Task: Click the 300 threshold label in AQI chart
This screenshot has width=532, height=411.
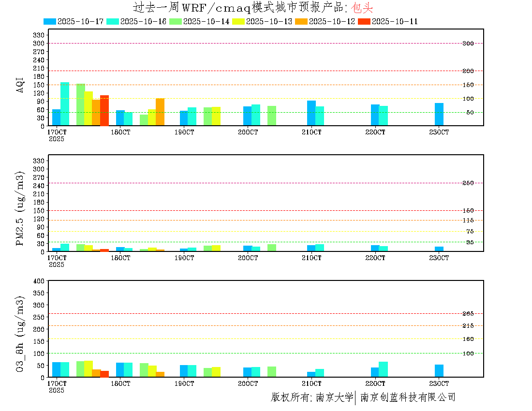Action: (468, 44)
